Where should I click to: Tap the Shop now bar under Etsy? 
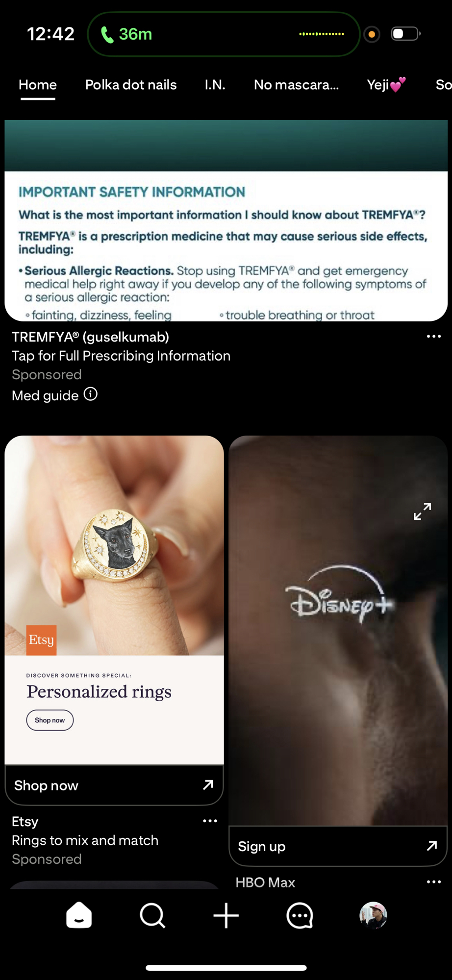(114, 785)
